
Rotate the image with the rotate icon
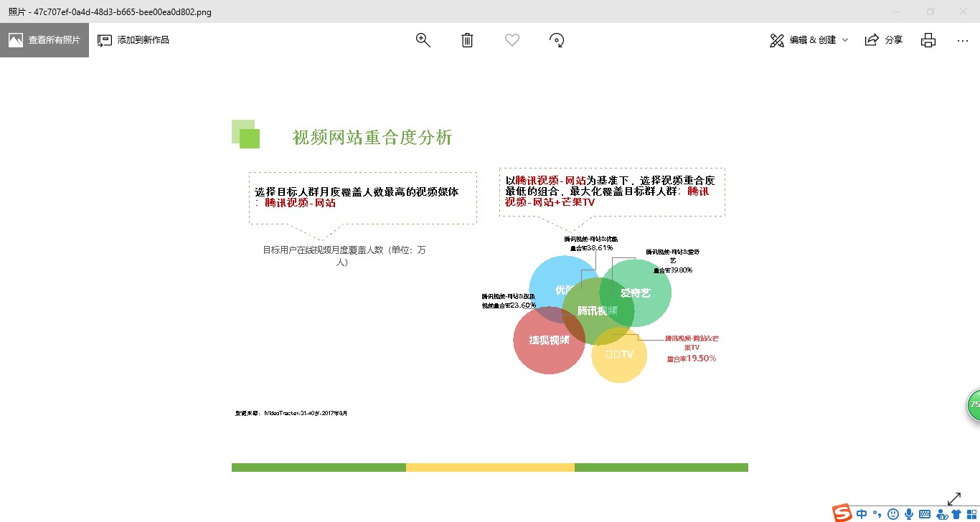click(x=557, y=40)
